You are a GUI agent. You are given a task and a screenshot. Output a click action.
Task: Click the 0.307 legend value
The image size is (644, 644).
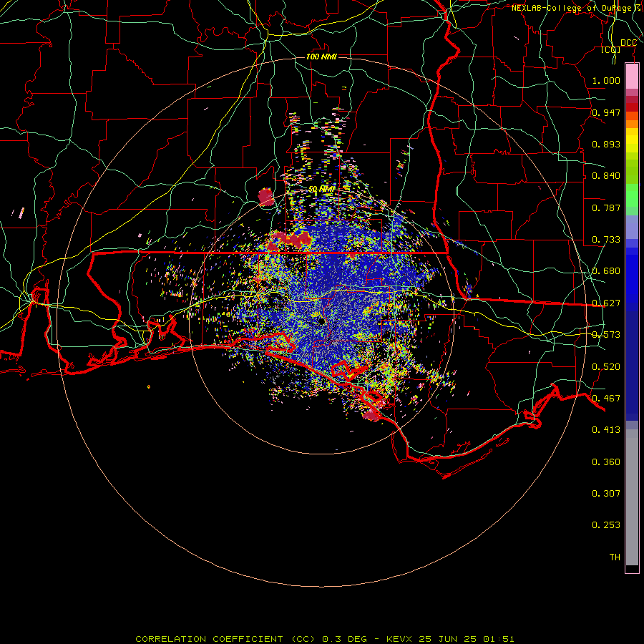(606, 494)
